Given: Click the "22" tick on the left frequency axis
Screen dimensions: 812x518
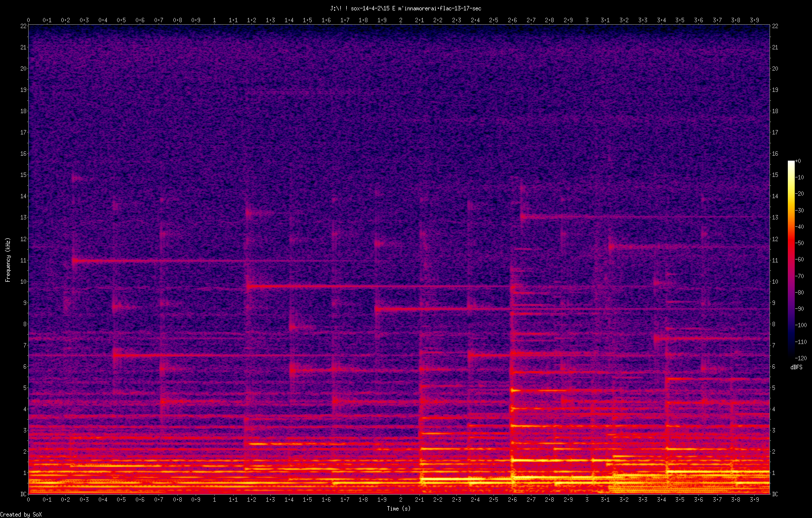Looking at the screenshot, I should [23, 26].
